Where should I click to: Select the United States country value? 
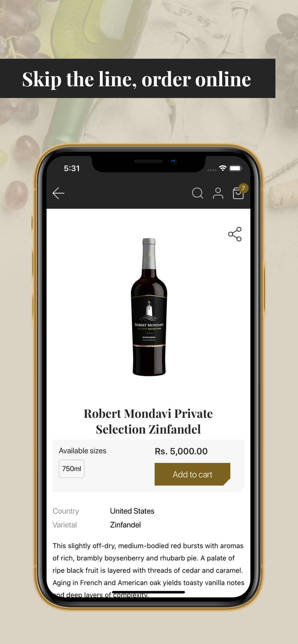(132, 511)
